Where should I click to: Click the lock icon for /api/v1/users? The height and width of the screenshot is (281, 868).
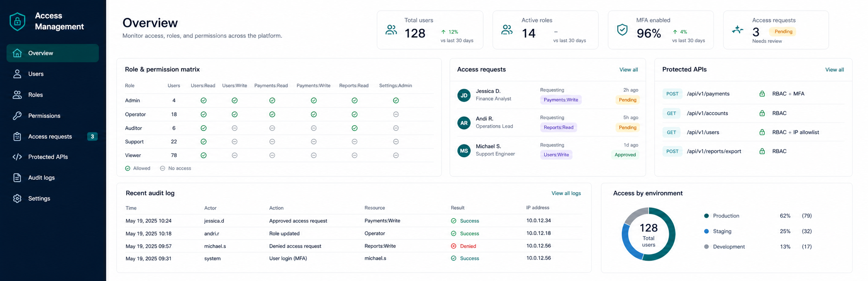[762, 132]
